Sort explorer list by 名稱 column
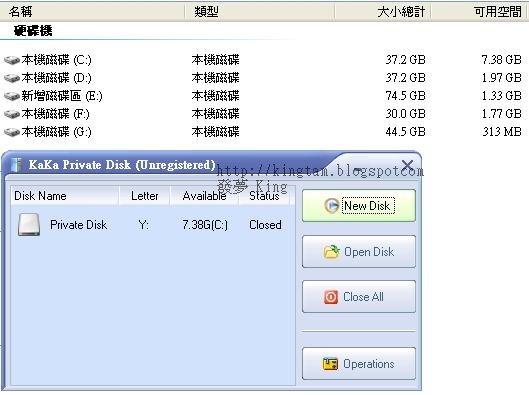529x395 pixels. pos(92,12)
